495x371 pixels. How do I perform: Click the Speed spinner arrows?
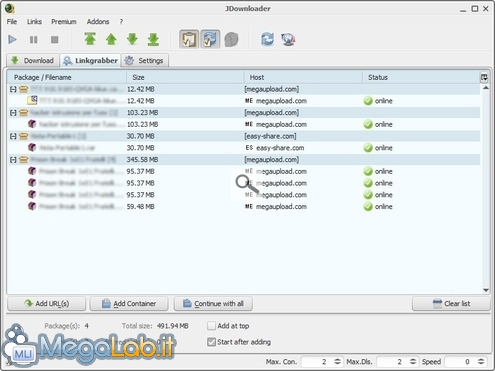(x=481, y=362)
